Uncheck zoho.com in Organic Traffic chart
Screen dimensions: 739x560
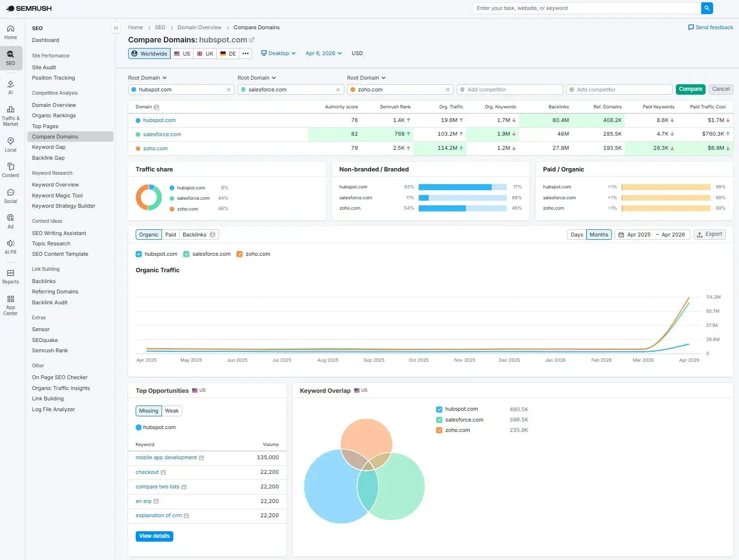(x=239, y=254)
